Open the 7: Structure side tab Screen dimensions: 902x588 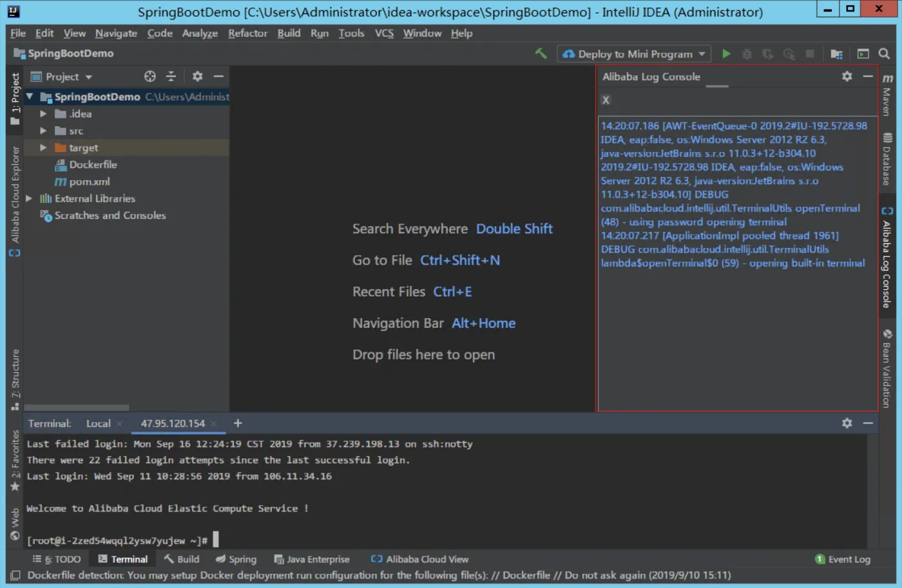point(15,379)
